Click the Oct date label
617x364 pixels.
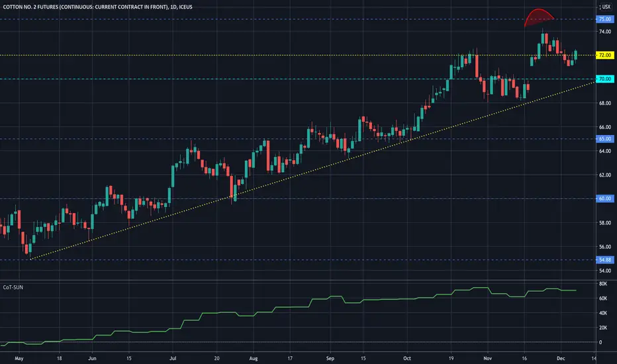pos(407,359)
